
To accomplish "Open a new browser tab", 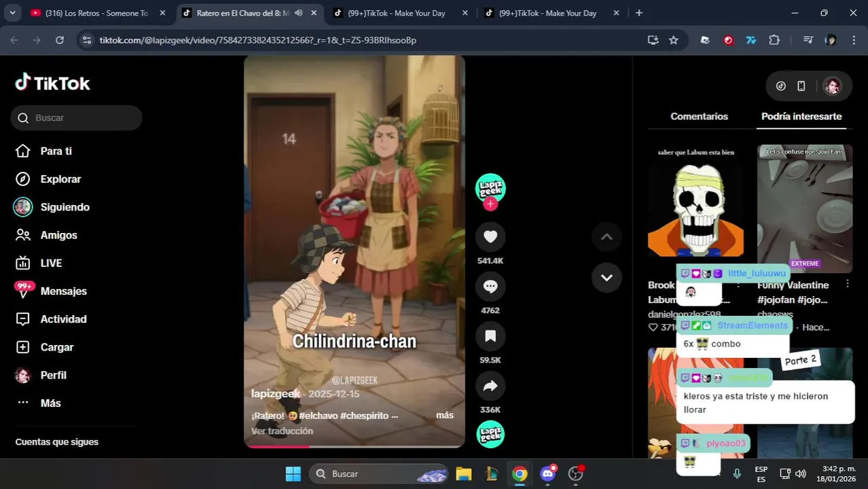I will [638, 13].
